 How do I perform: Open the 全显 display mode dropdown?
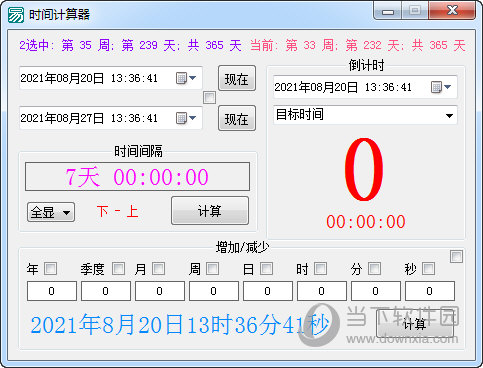coord(51,212)
